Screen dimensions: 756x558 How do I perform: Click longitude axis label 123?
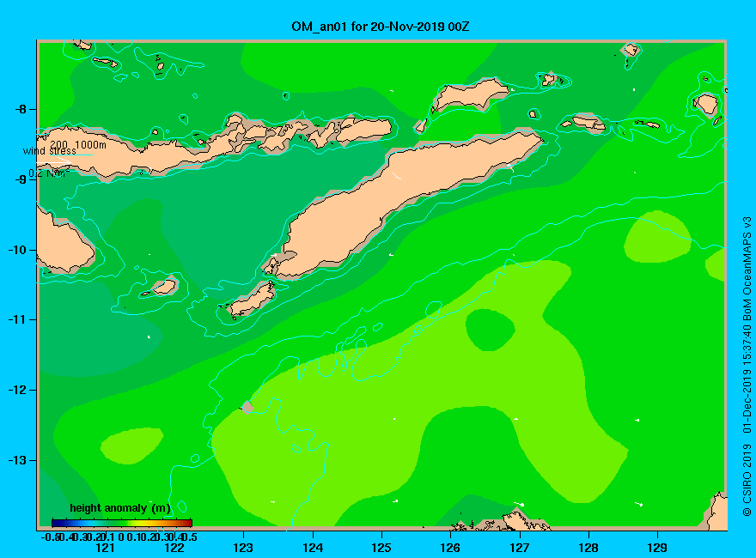pyautogui.click(x=243, y=548)
